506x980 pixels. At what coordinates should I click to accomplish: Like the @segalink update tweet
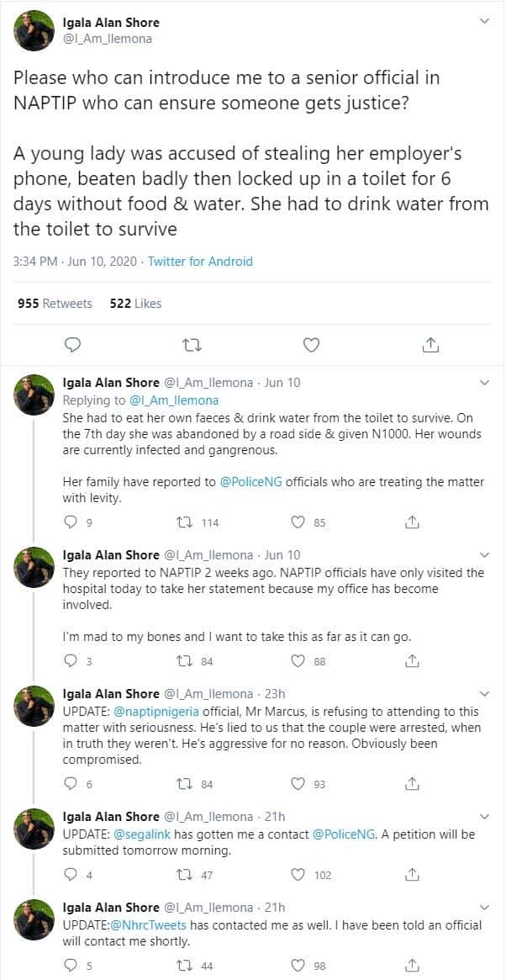point(298,875)
